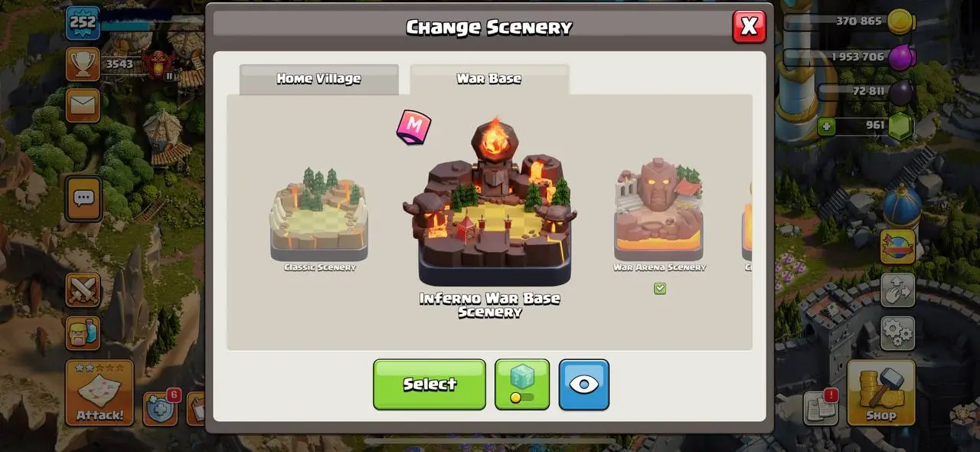Preview scenery with the blue eye button
The image size is (980, 452).
pos(584,385)
